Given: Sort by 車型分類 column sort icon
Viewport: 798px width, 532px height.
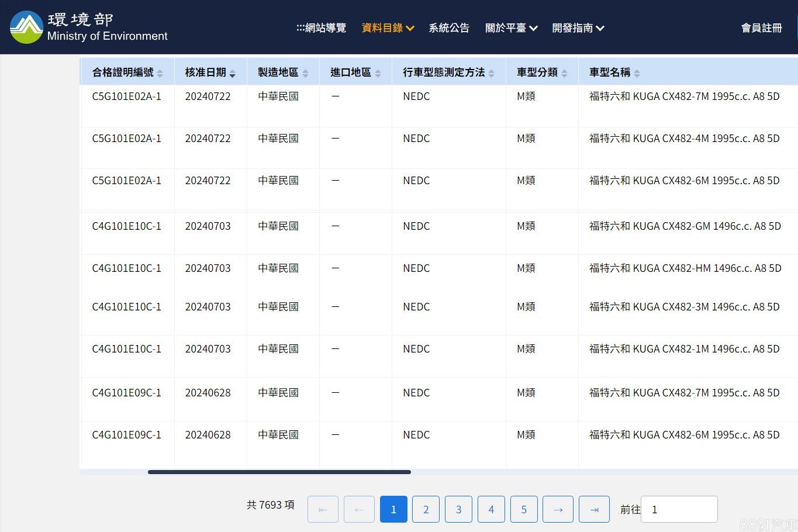Looking at the screenshot, I should pyautogui.click(x=564, y=73).
